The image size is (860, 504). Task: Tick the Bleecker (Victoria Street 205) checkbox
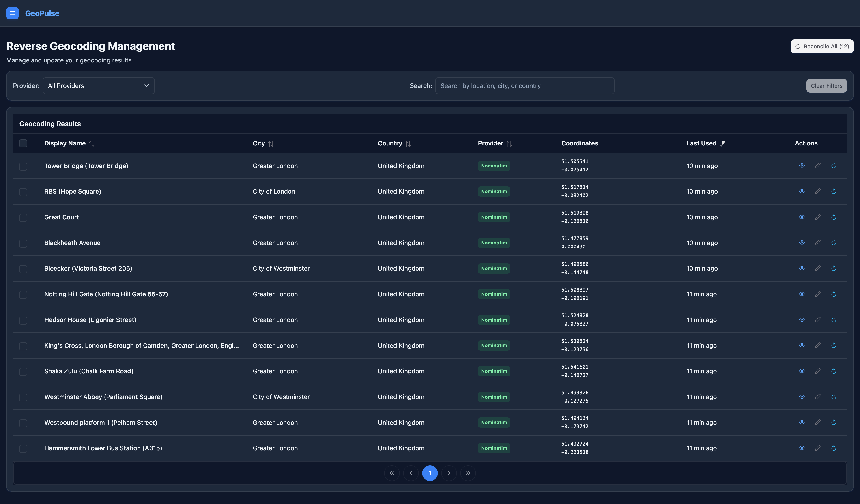pyautogui.click(x=23, y=269)
